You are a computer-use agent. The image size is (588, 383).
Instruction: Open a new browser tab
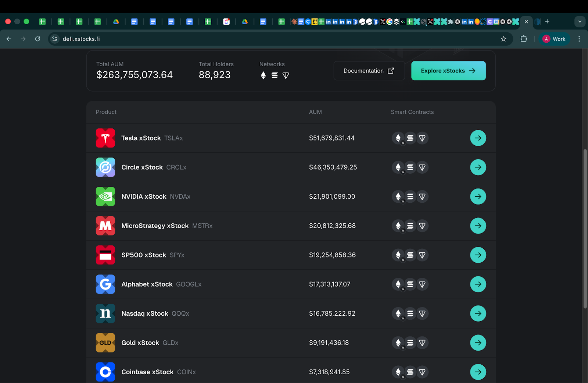547,21
